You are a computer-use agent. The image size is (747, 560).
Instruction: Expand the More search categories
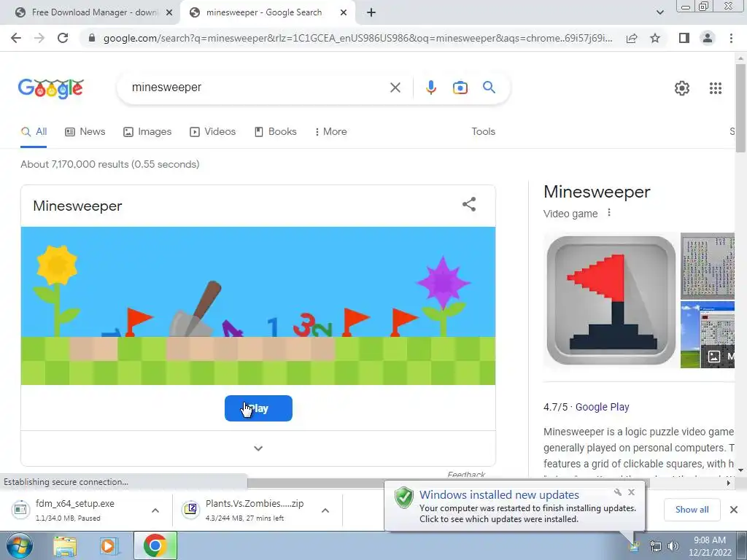click(330, 132)
